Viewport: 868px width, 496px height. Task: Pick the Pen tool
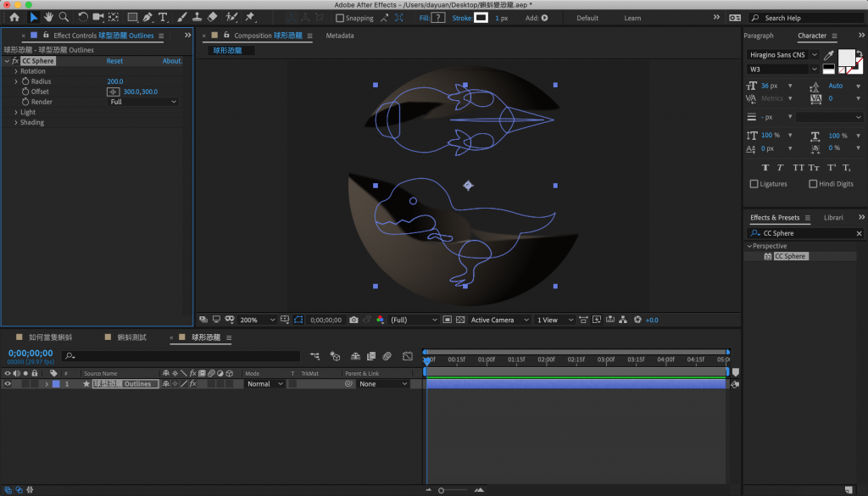[147, 17]
